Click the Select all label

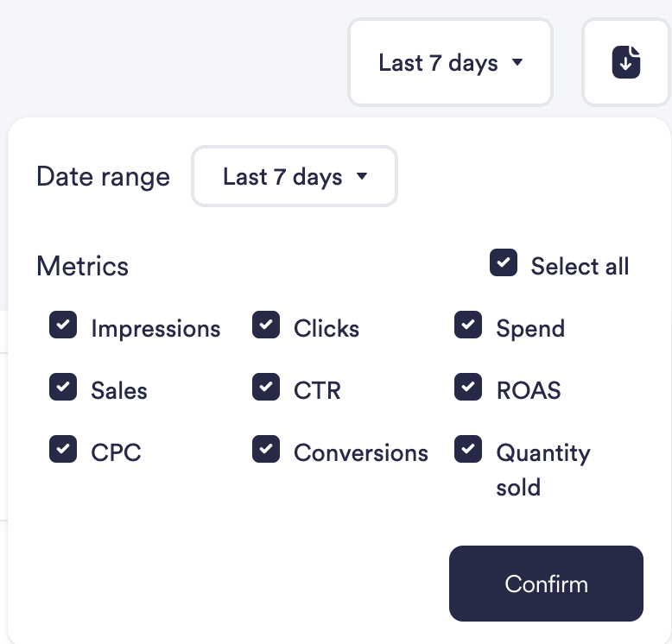[580, 267]
